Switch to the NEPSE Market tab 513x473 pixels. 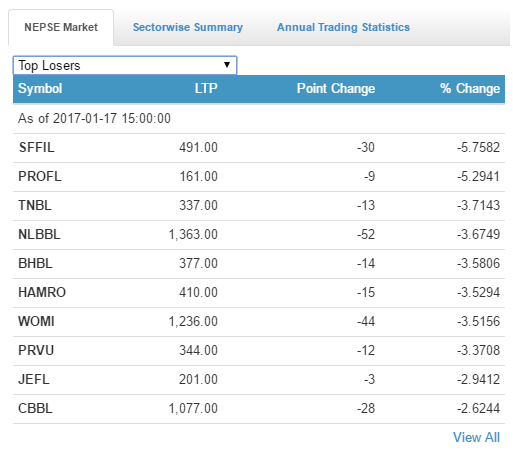coord(61,27)
